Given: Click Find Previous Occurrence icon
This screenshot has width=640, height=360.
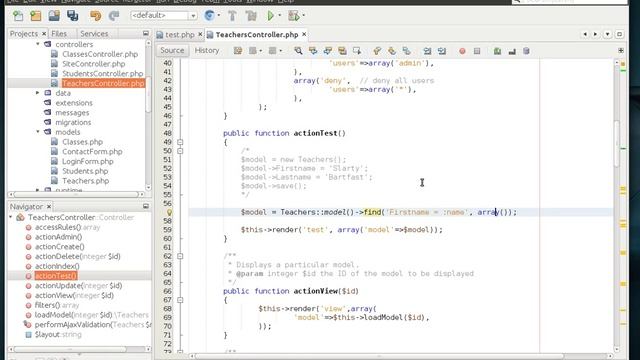Looking at the screenshot, I should [313, 51].
